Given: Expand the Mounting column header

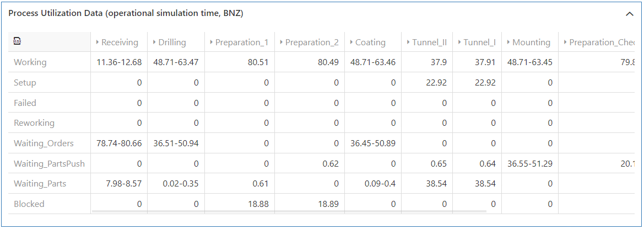Looking at the screenshot, I should (x=508, y=42).
